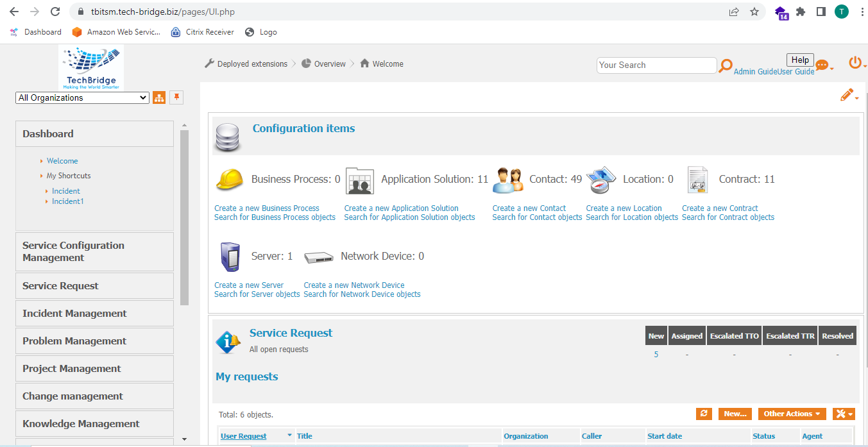Open the Other Actions dropdown
868x447 pixels.
click(792, 414)
